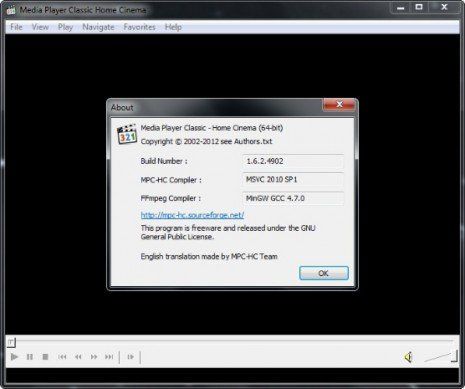465x389 pixels.
Task: Click the GNU General Public License text
Action: click(228, 232)
